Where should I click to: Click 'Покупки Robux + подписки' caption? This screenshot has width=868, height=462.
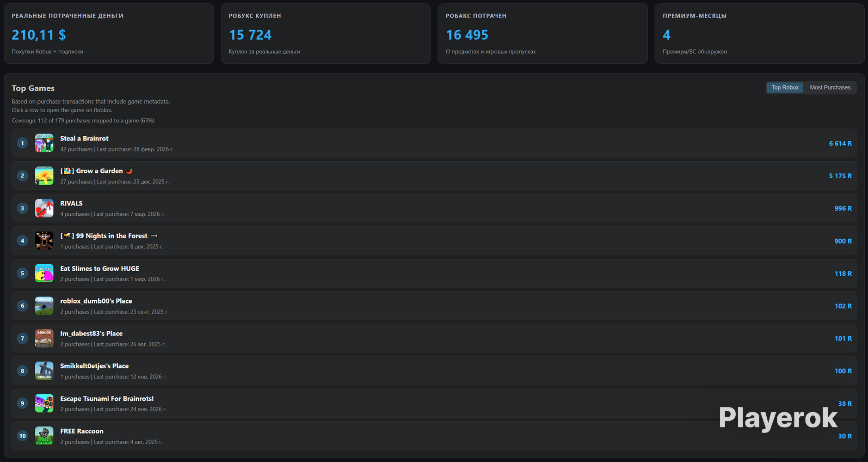pyautogui.click(x=47, y=52)
